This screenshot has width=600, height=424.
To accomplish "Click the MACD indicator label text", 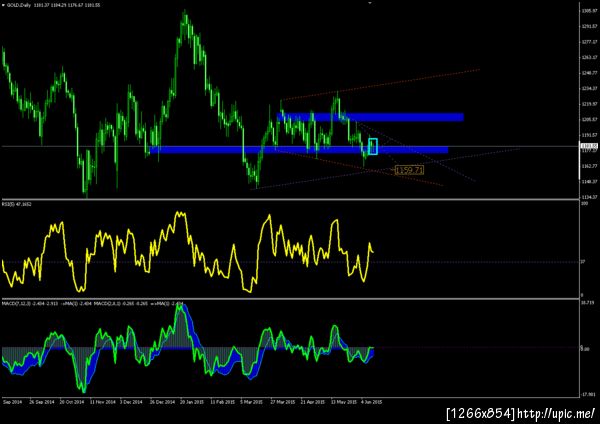I will coord(93,303).
